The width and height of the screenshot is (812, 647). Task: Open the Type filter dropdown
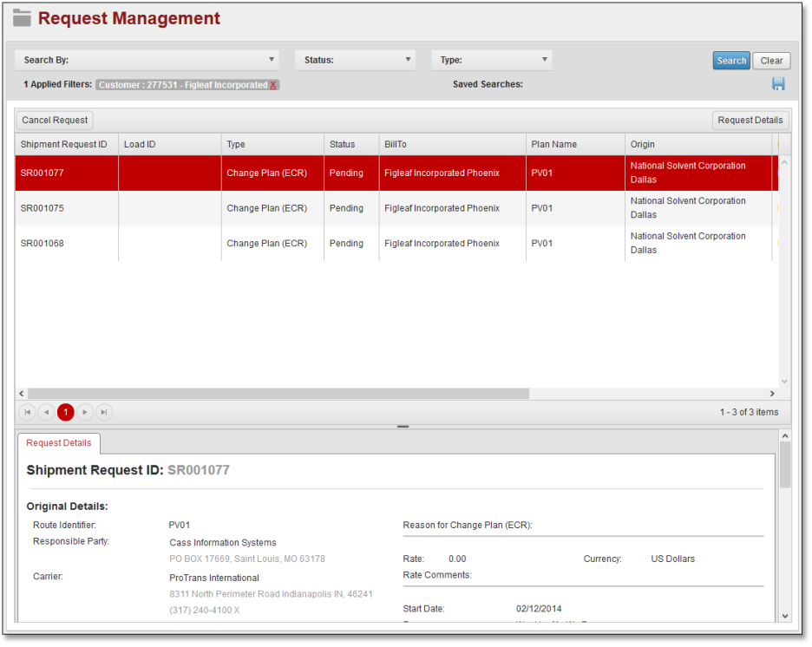coord(492,60)
